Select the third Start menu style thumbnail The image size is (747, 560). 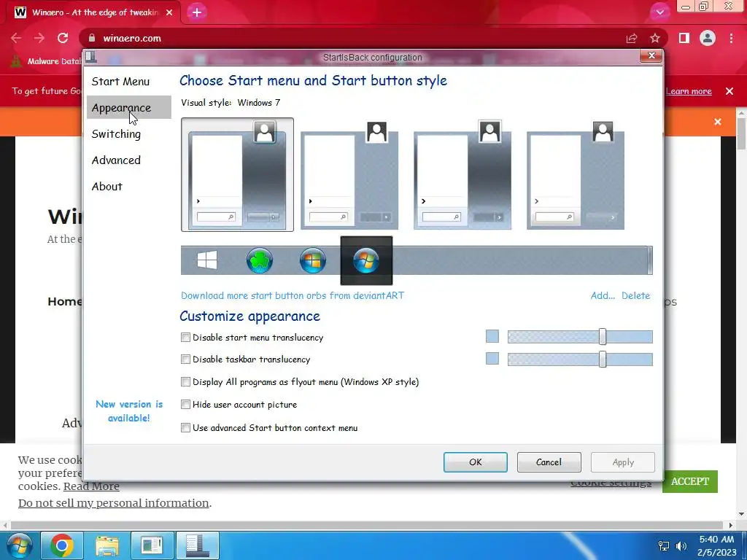(462, 175)
